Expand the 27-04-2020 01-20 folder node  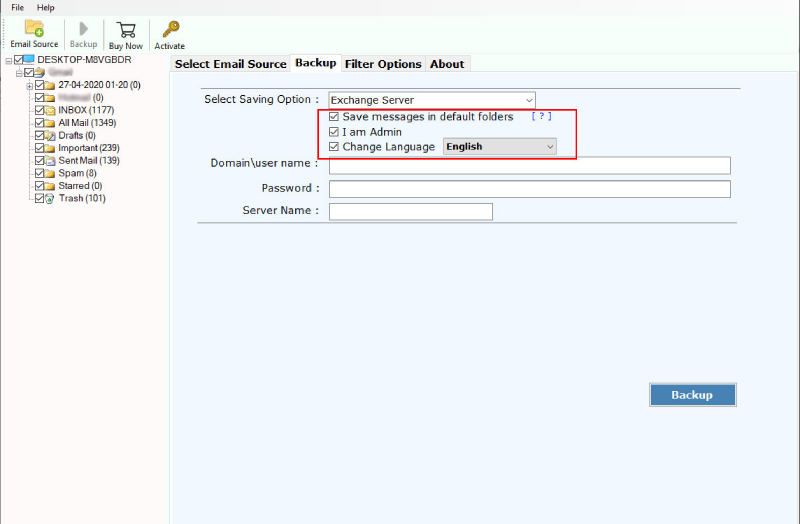click(30, 86)
